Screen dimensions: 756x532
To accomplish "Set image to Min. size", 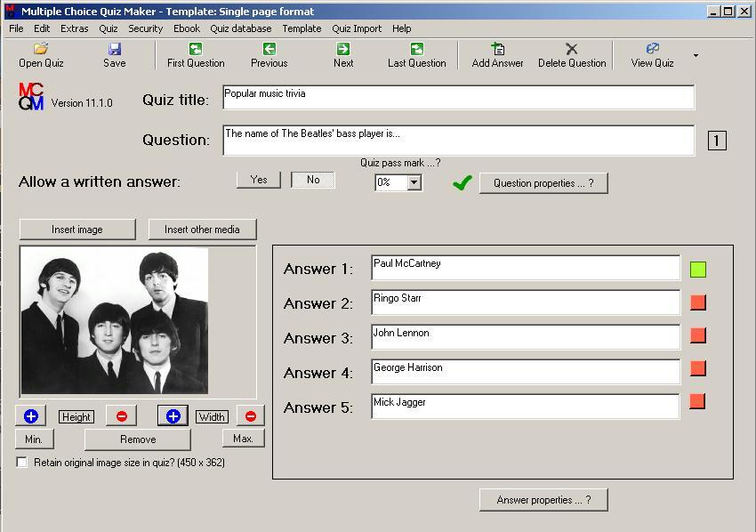I will (x=34, y=439).
